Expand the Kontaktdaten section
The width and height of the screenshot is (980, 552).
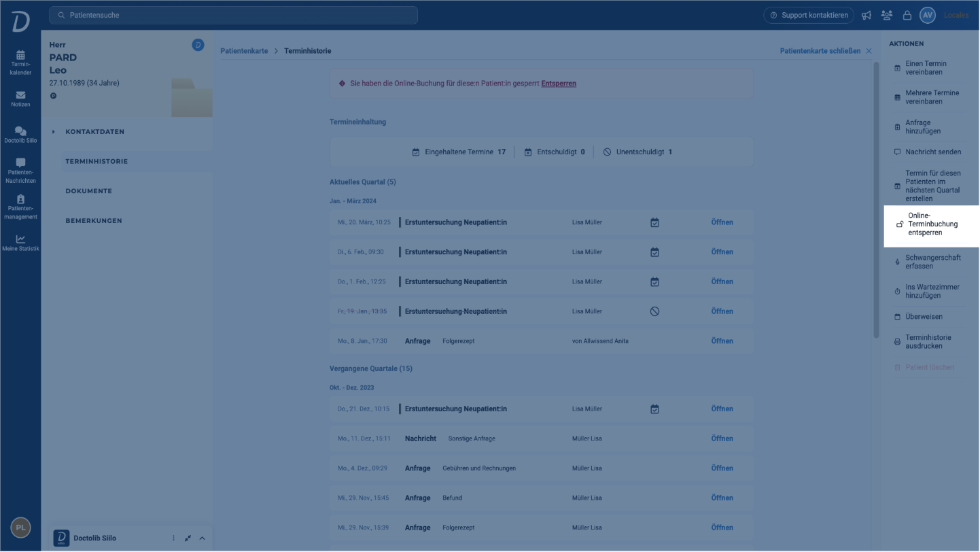(94, 132)
